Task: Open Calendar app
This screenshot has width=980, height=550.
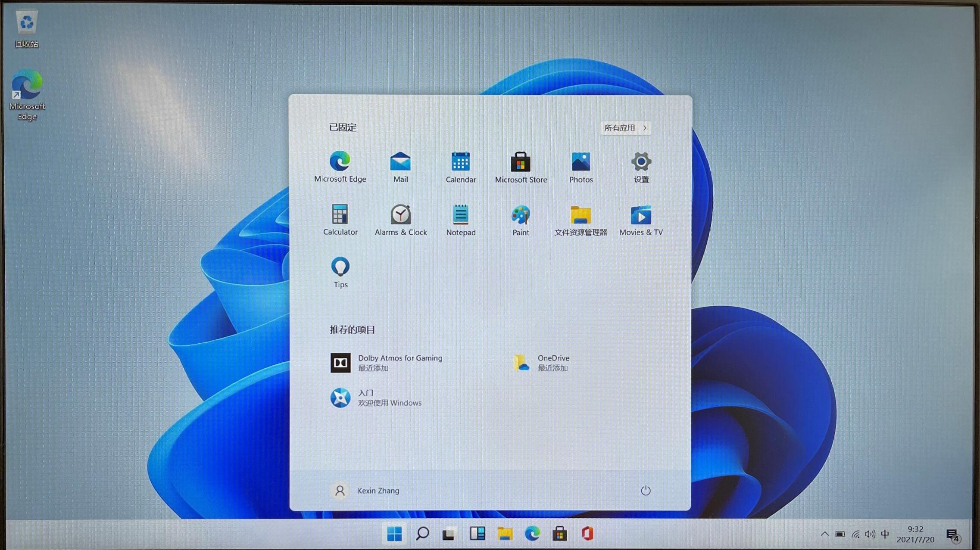Action: (461, 166)
